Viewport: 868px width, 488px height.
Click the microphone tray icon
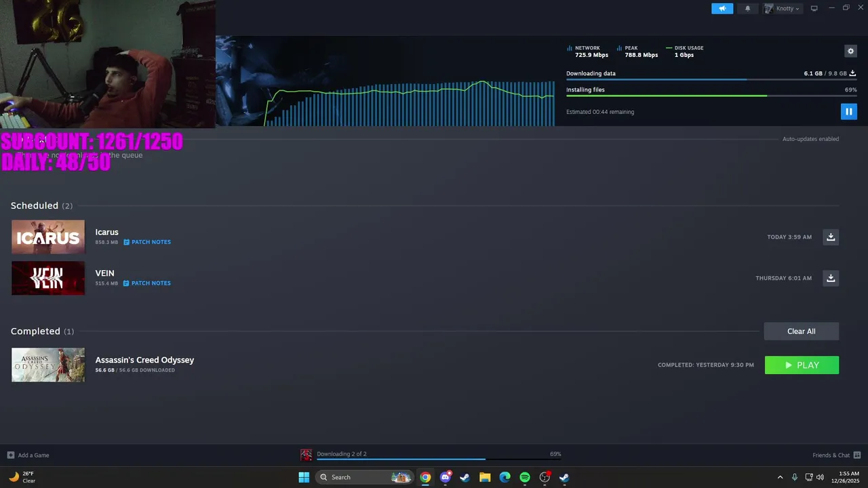coord(794,477)
